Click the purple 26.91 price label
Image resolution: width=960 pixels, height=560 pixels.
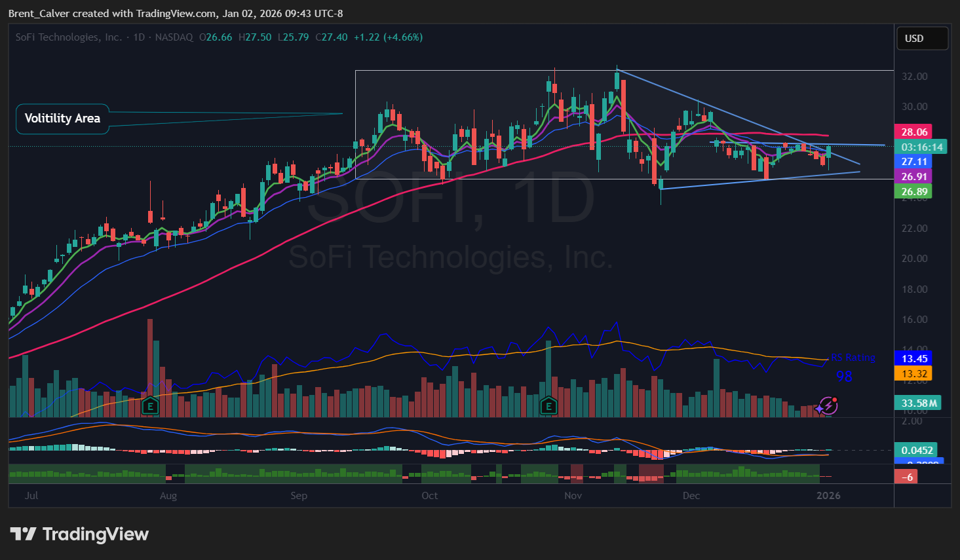(913, 177)
